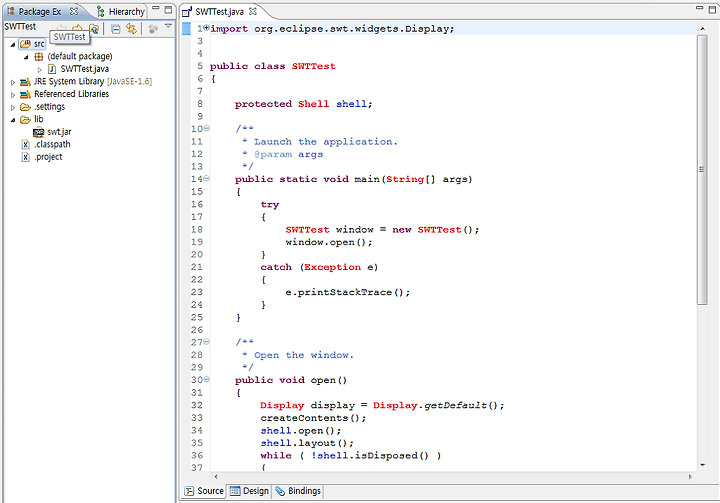
Task: Select the .classpath file
Action: click(52, 144)
